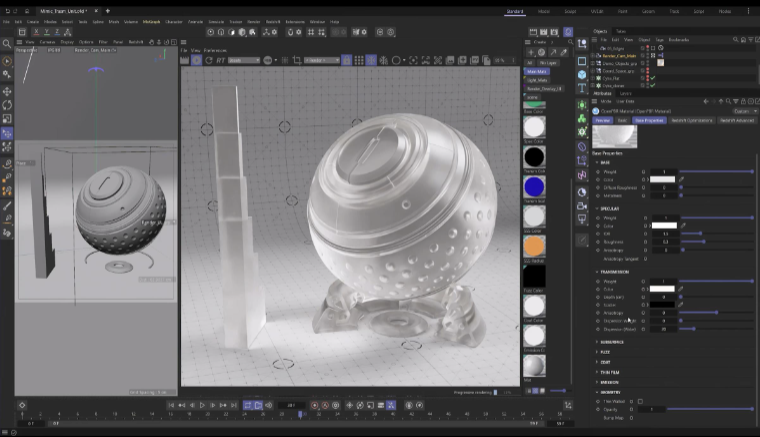760x437 pixels.
Task: Click the Redshift Optimizations button
Action: [691, 120]
